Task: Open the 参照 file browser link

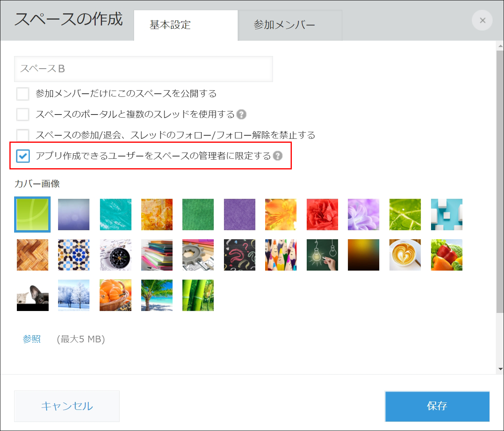Action: click(x=32, y=339)
